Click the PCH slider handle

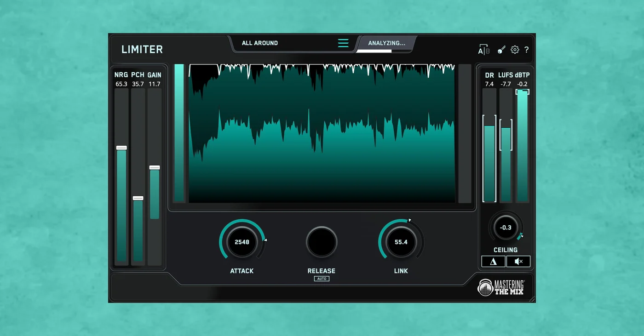click(138, 198)
